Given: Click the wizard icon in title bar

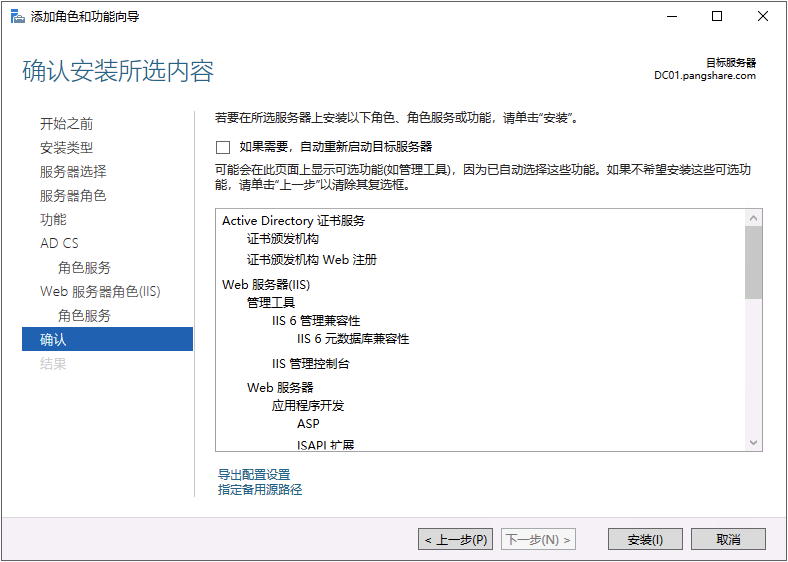Looking at the screenshot, I should point(17,16).
